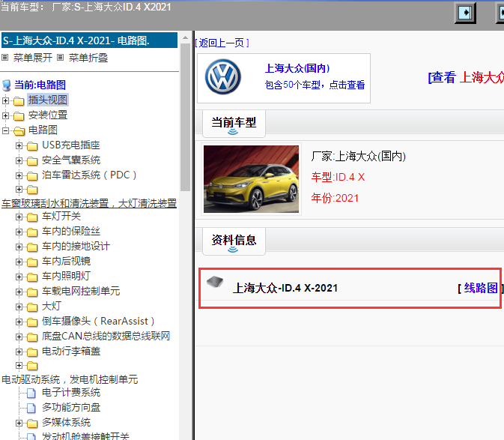Screen dimensions: 504x440
Task: Click the computer icon beside 当前:电路图
Action: click(x=7, y=85)
